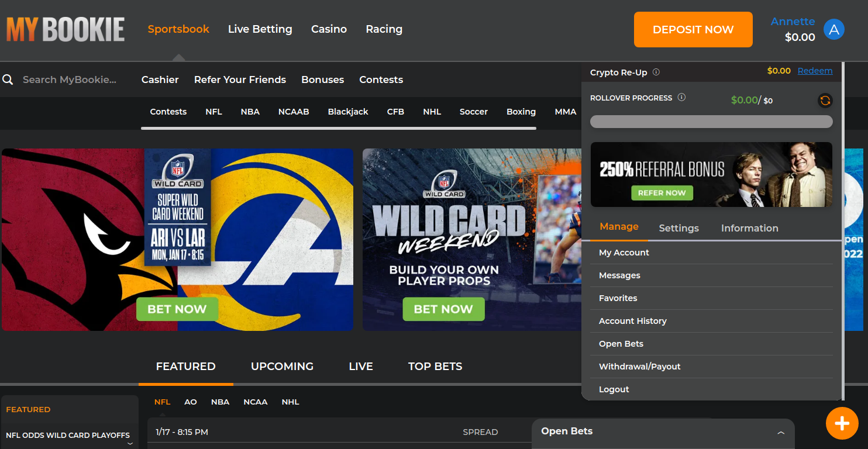This screenshot has width=868, height=449.
Task: Click the MyBookie logo
Action: [x=66, y=29]
